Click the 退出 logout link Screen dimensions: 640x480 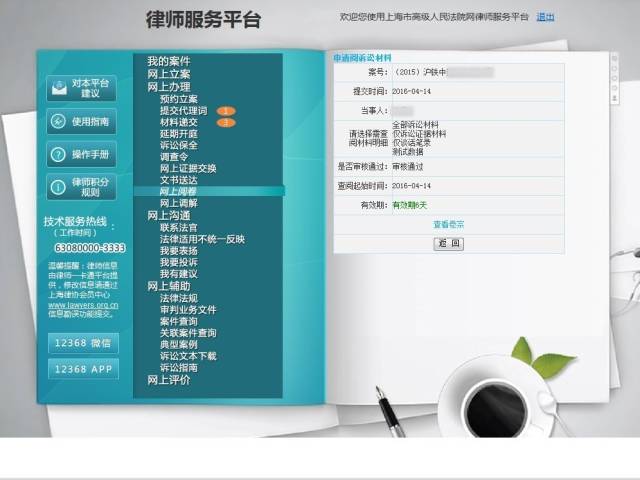(x=545, y=18)
